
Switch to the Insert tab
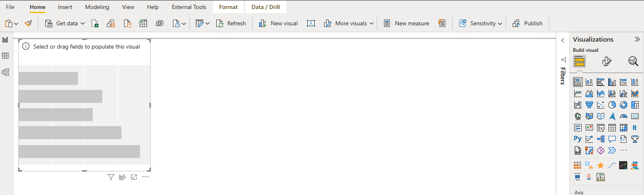coord(65,7)
